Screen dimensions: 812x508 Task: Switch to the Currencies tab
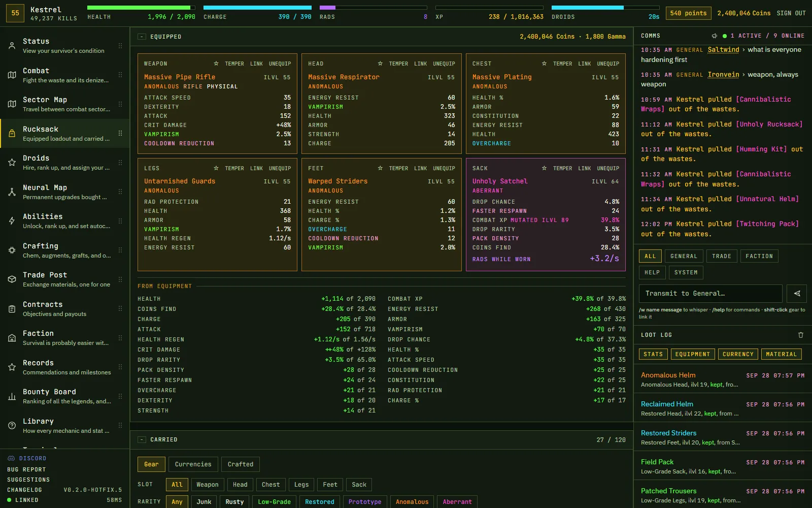[193, 464]
